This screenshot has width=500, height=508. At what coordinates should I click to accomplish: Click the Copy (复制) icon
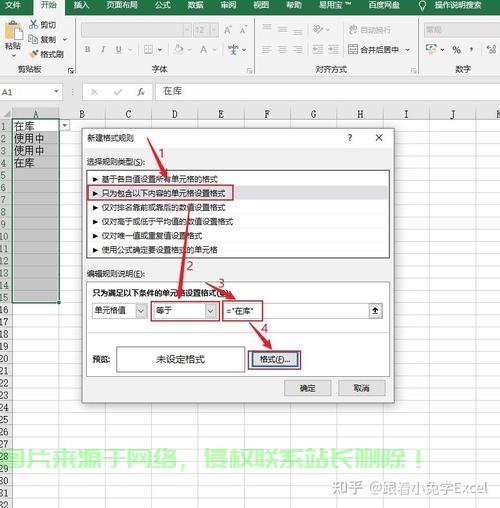[x=33, y=39]
